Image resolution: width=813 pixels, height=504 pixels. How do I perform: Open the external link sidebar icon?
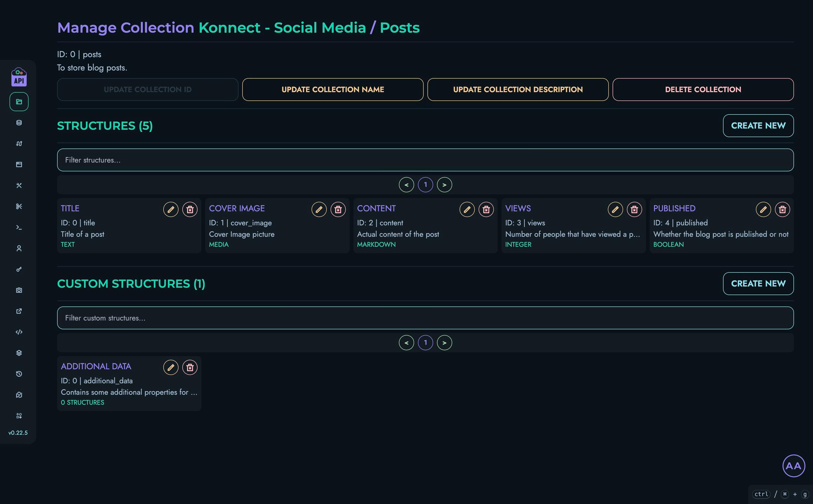point(19,311)
